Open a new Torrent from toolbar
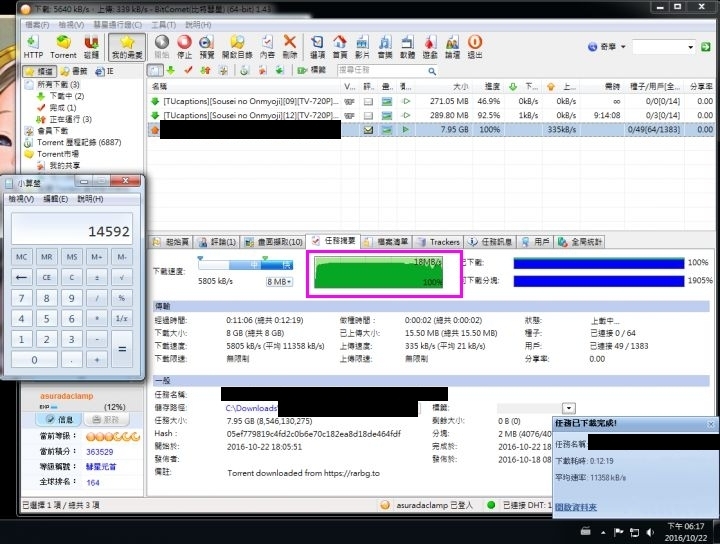The image size is (720, 544). 63,47
